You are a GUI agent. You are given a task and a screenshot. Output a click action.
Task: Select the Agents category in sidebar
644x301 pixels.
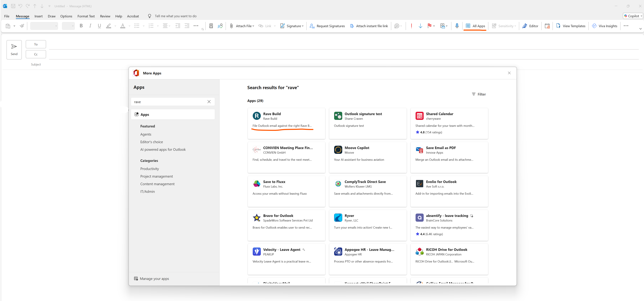[x=146, y=134]
